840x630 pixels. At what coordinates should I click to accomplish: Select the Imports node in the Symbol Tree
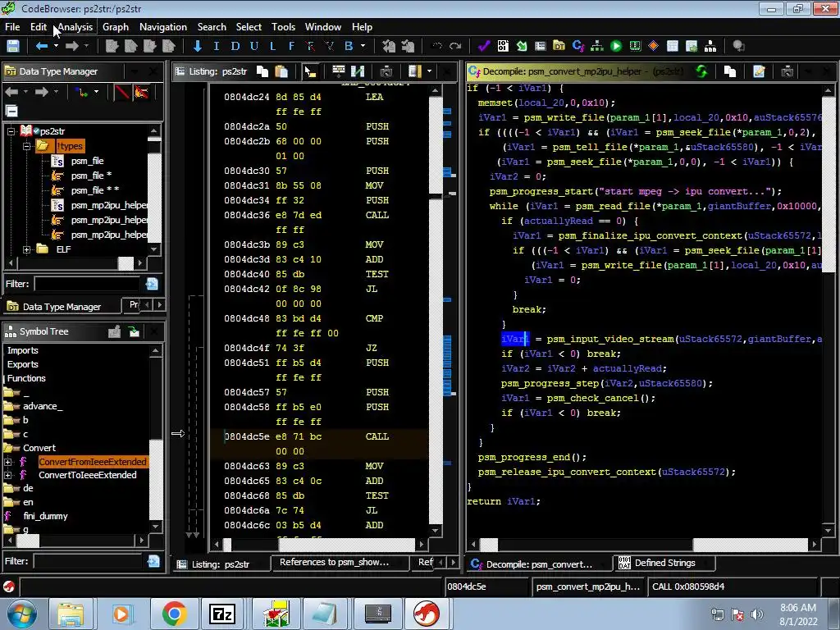pyautogui.click(x=22, y=350)
